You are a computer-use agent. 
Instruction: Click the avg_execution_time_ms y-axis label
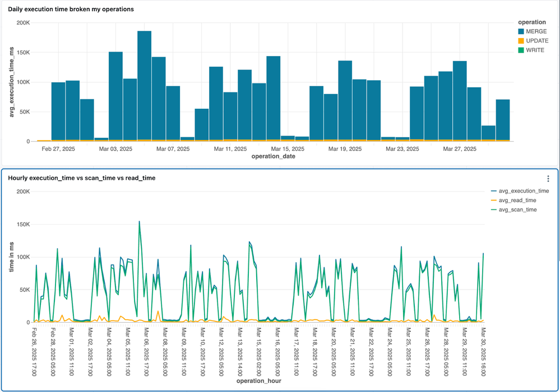click(x=11, y=81)
